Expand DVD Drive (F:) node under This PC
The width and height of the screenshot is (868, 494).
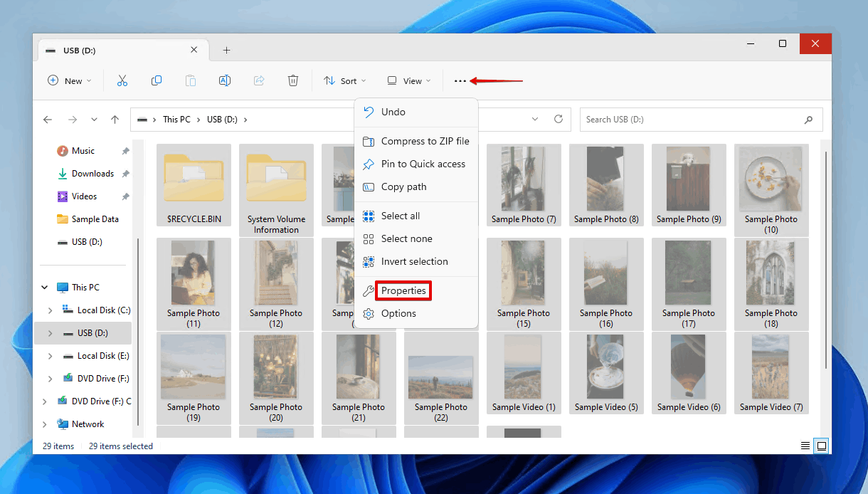point(50,379)
